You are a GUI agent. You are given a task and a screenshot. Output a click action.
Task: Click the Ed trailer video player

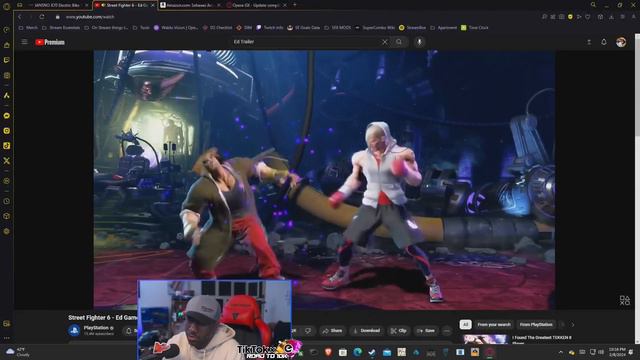[324, 180]
